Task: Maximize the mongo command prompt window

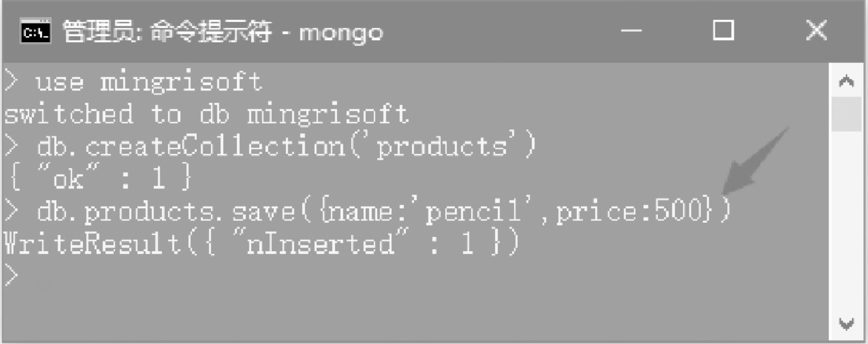Action: [x=723, y=31]
